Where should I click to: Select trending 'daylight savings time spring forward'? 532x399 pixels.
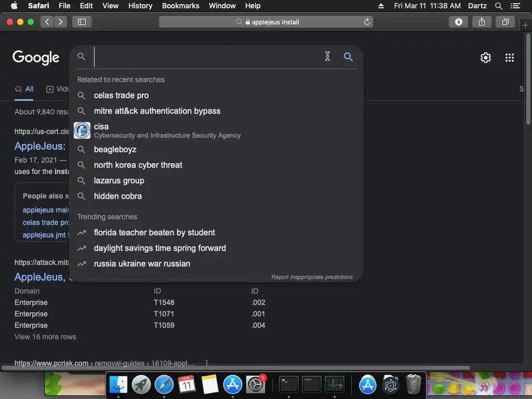[217, 248]
